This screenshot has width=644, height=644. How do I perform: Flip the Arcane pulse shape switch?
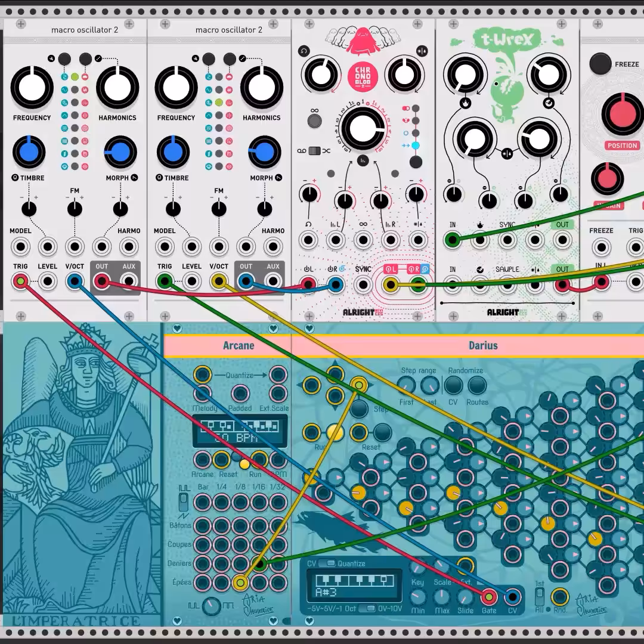184,500
